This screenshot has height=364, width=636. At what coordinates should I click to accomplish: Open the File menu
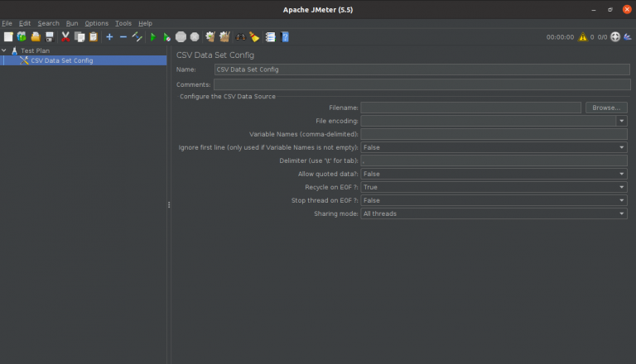tap(7, 23)
